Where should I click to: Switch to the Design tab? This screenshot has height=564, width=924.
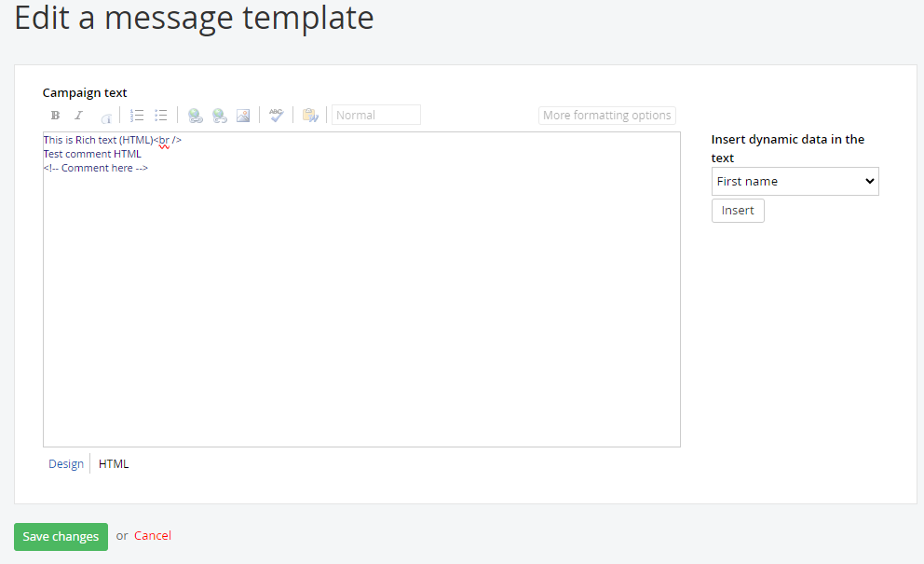(66, 463)
